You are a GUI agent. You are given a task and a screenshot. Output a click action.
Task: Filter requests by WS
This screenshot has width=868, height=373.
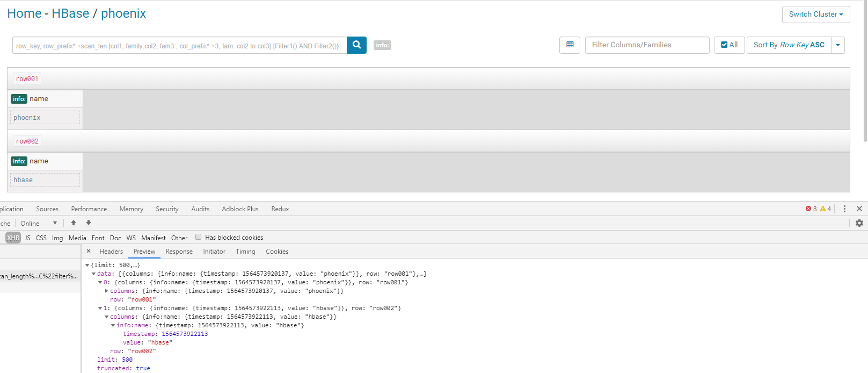tap(131, 238)
